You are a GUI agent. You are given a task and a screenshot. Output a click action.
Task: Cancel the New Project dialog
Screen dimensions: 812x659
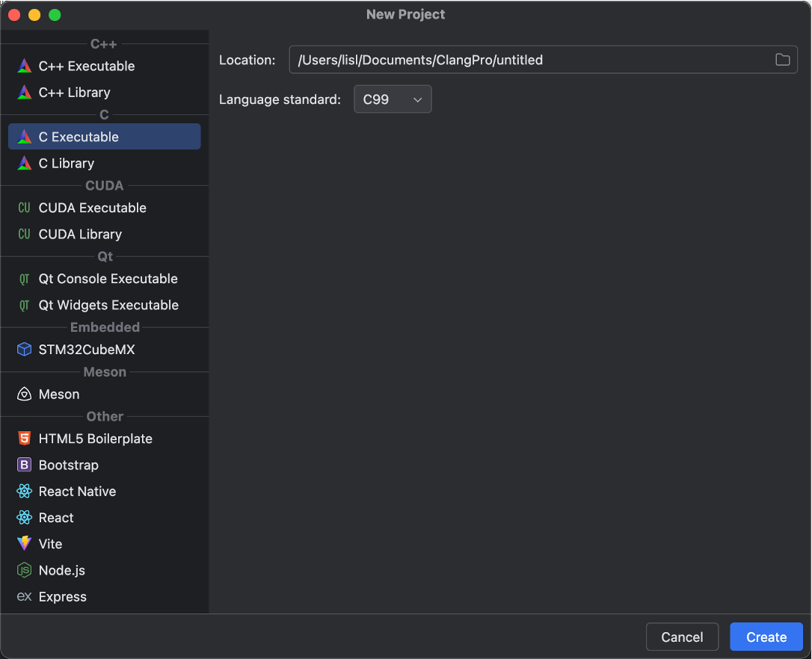click(x=682, y=637)
